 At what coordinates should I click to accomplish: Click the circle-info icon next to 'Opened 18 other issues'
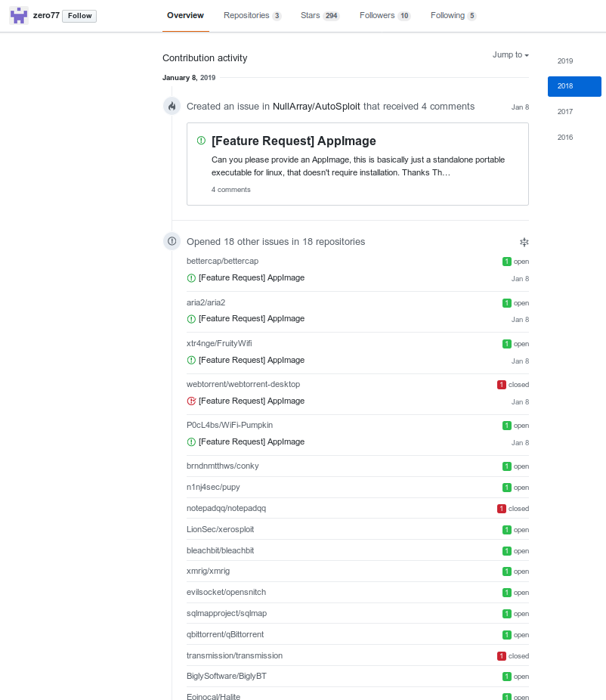tap(172, 241)
